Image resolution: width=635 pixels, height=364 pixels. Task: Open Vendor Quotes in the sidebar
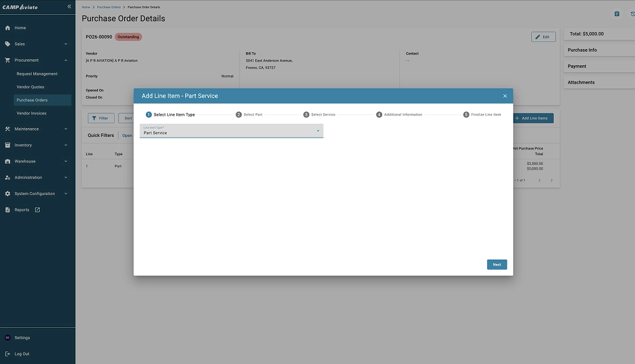click(x=30, y=87)
